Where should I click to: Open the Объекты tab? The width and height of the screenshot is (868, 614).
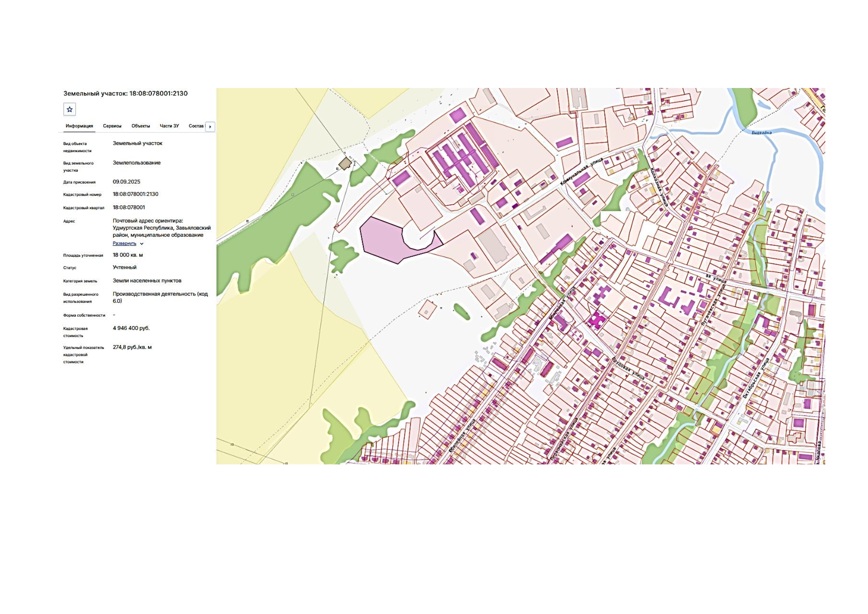coord(141,126)
